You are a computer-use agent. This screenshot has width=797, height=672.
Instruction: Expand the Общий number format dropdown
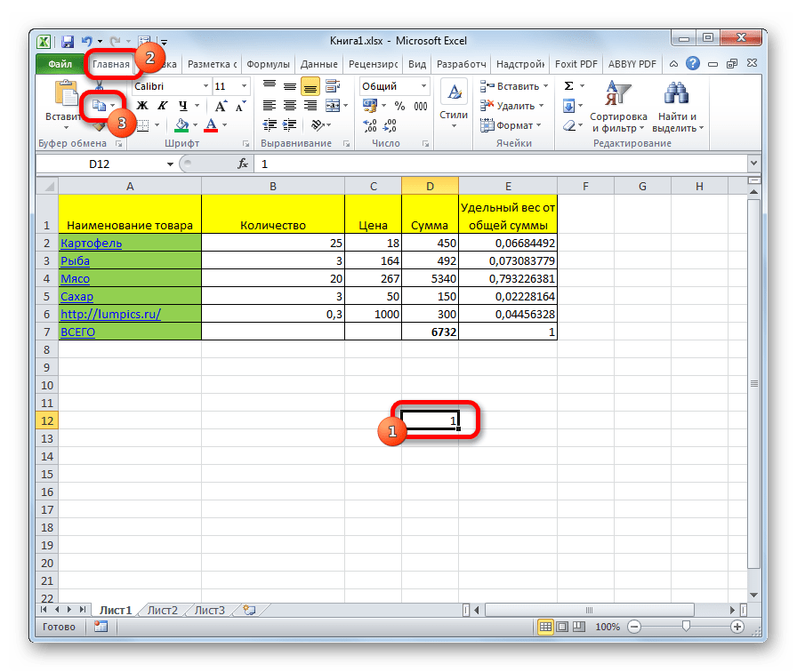point(425,86)
